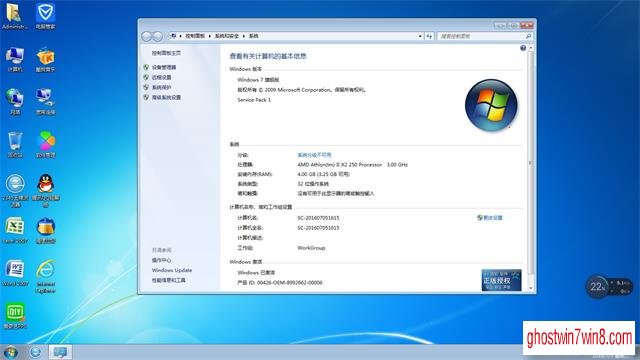Viewport: 640px width, 360px height.
Task: Open the broadband connection desktop icon
Action: click(x=45, y=102)
